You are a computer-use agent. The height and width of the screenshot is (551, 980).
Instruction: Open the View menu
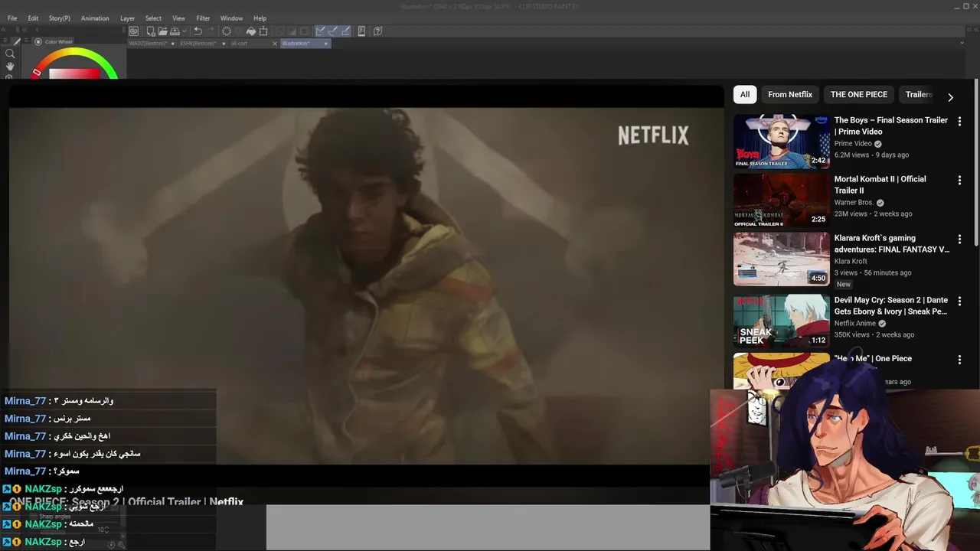point(178,18)
